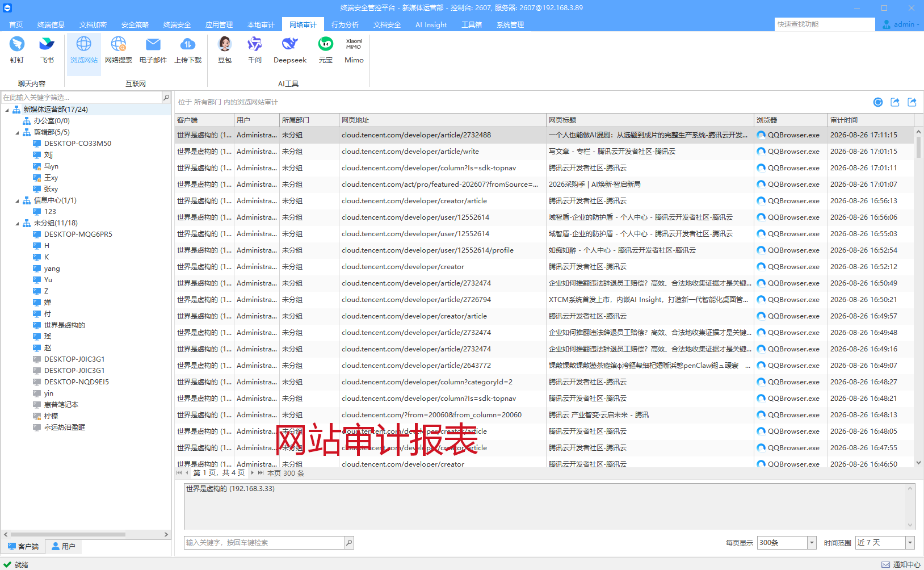Click the table vertical scrollbar thumb
This screenshot has width=924, height=570.
[918, 146]
